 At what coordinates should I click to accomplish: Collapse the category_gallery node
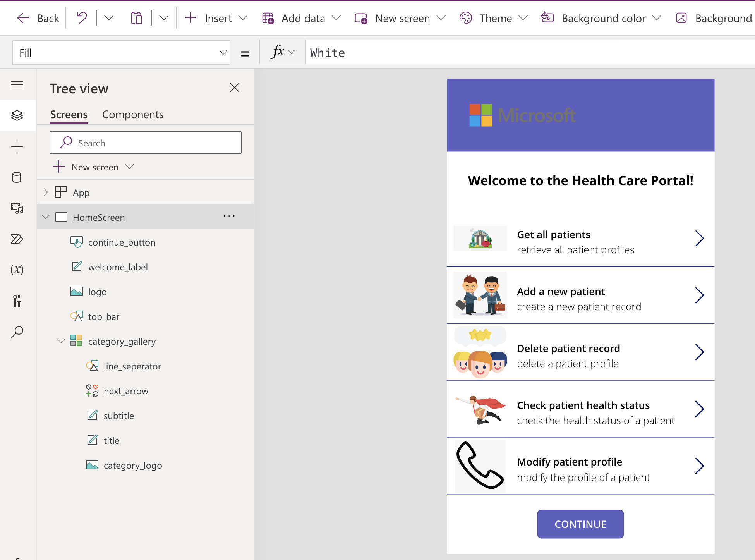(x=61, y=341)
